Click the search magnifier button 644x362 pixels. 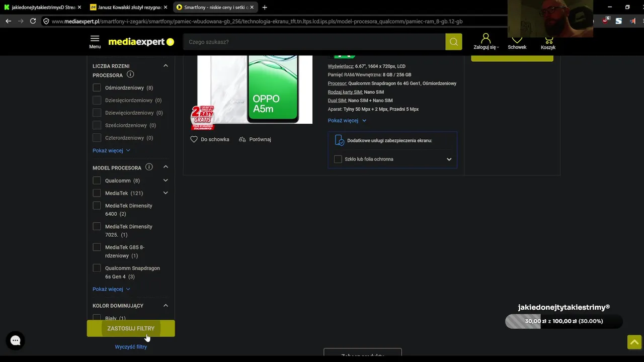(453, 42)
